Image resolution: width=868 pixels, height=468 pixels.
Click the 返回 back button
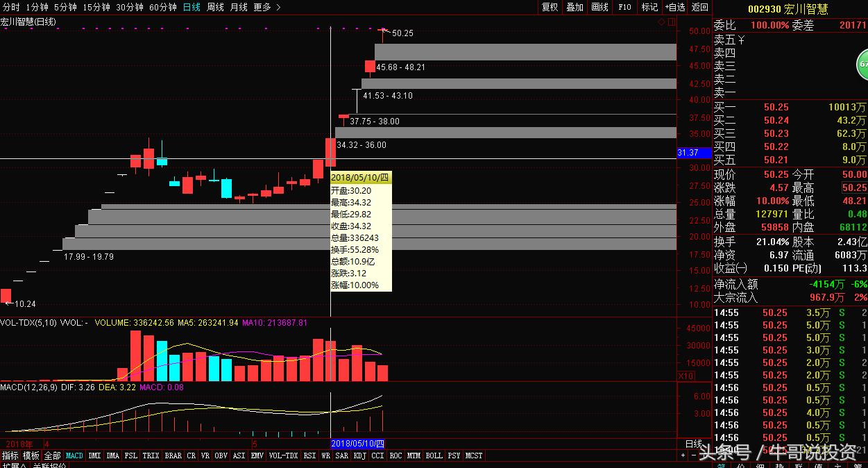click(699, 7)
